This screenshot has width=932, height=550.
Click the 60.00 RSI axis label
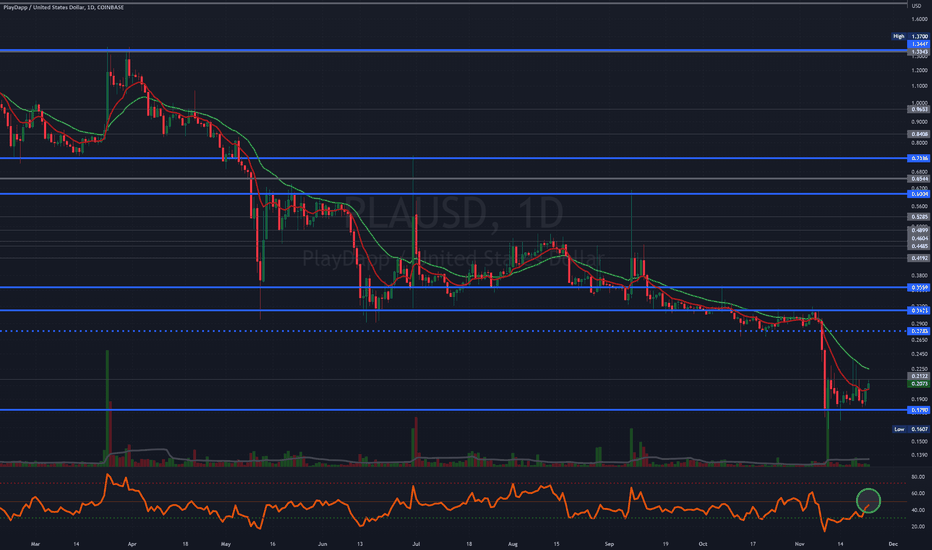click(x=918, y=493)
